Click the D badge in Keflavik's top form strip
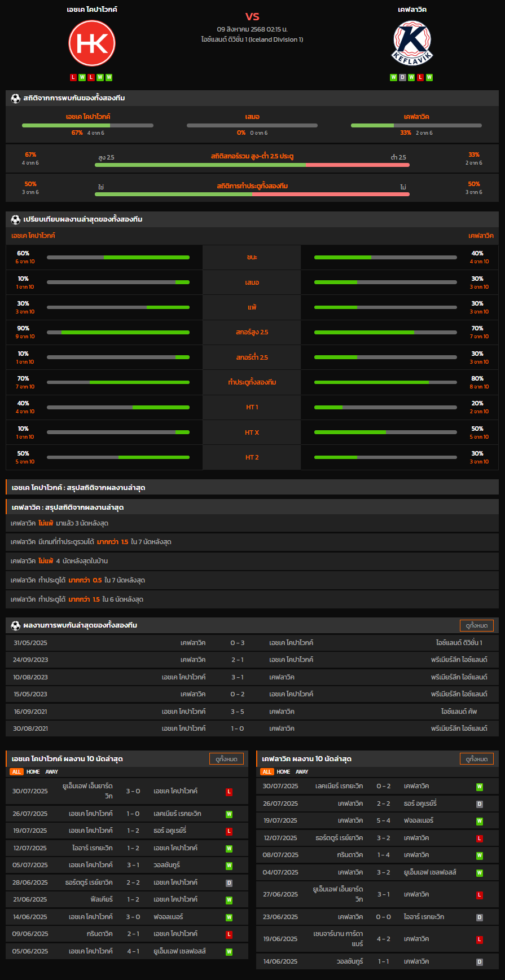Image resolution: width=505 pixels, height=980 pixels. pos(402,77)
